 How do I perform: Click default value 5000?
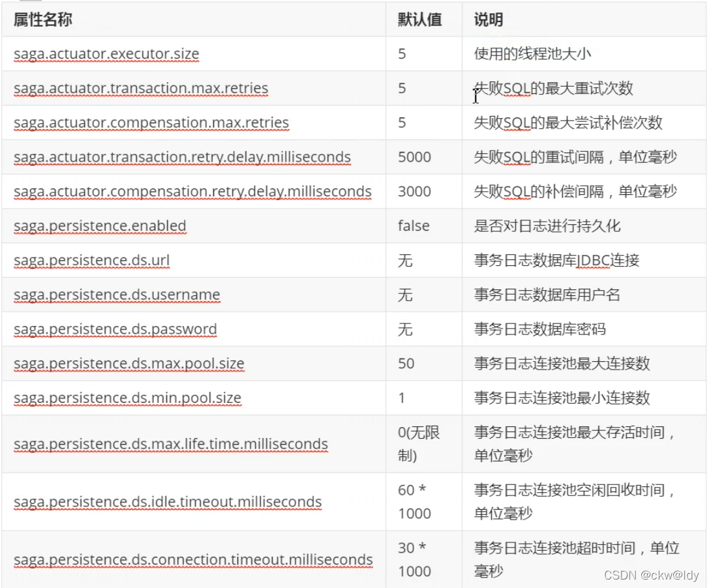[x=415, y=157]
